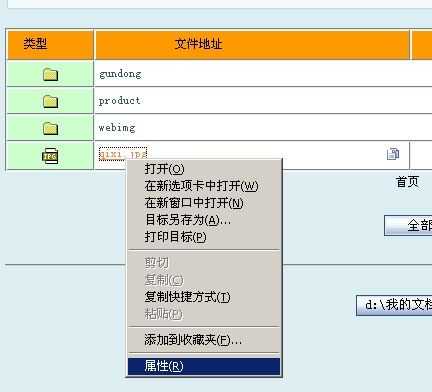Click greyed 复制(C) menu entry

pyautogui.click(x=203, y=280)
